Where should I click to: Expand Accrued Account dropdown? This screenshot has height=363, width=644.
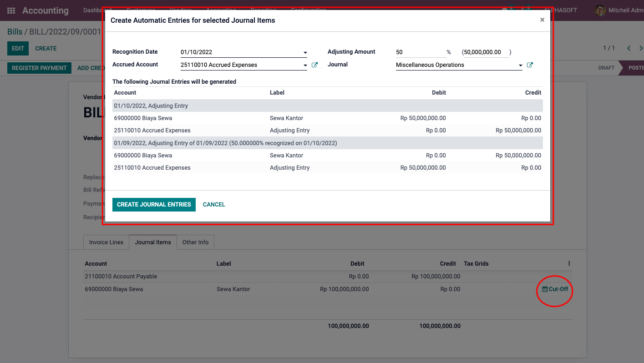[x=305, y=66]
